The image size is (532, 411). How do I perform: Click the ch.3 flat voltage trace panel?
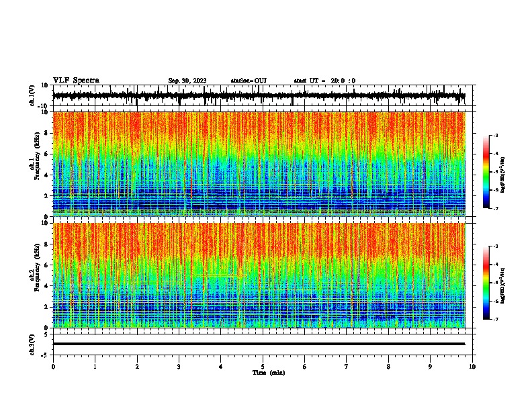pyautogui.click(x=263, y=345)
